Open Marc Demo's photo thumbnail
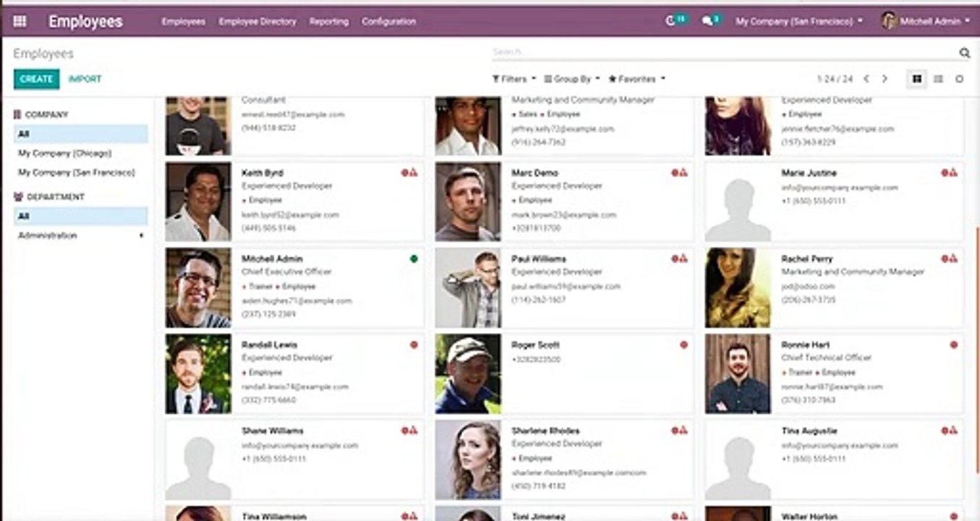 pos(468,202)
